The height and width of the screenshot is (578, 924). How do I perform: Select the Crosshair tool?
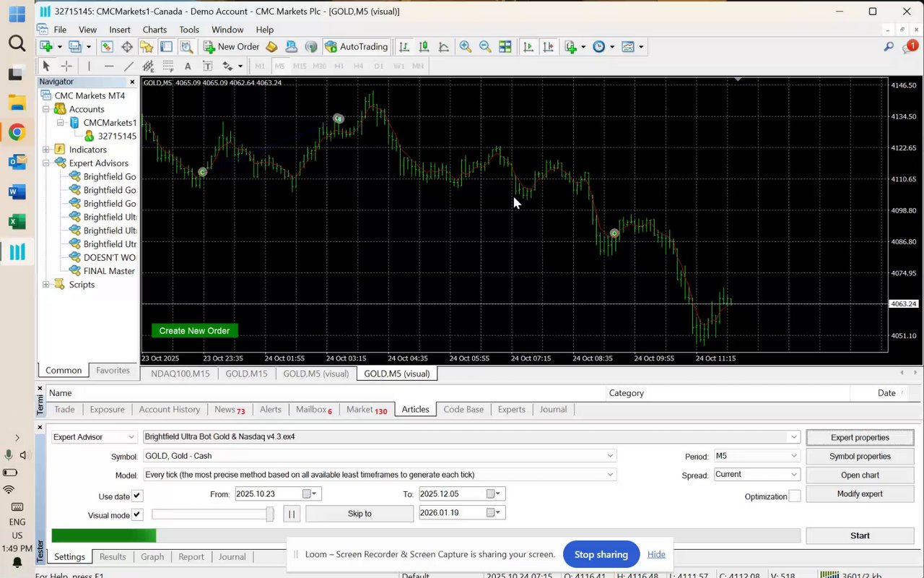(66, 66)
